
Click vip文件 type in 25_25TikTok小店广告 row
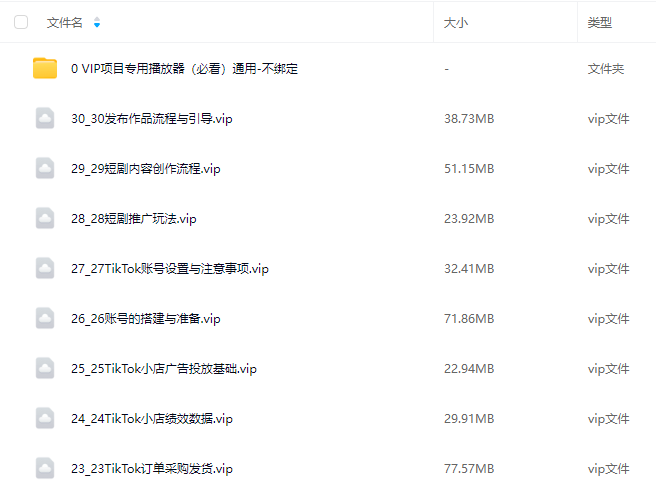click(x=608, y=369)
